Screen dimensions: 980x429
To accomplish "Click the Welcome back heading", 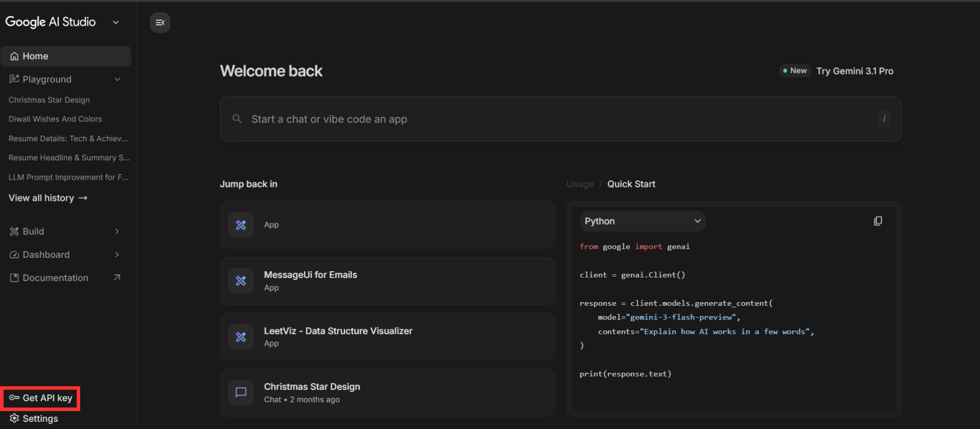I will (271, 71).
